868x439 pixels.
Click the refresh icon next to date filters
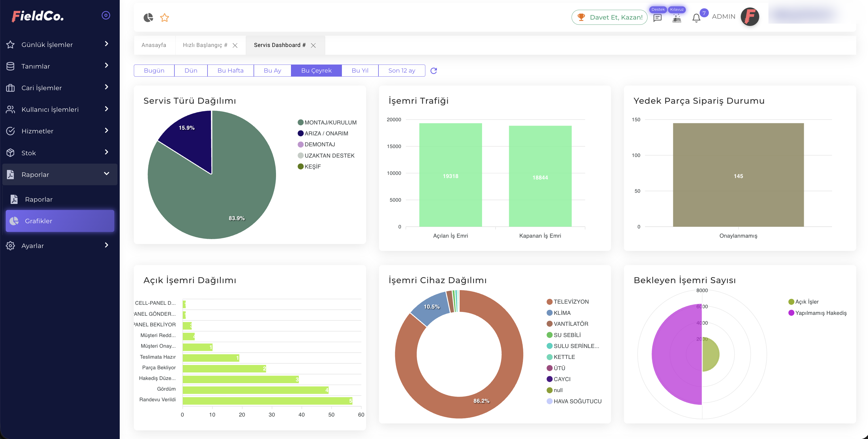434,71
